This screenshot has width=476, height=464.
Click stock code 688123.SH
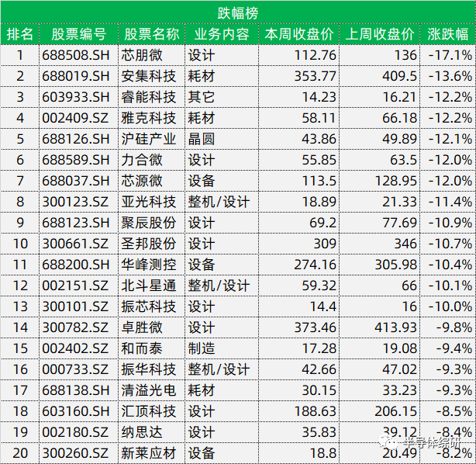coord(76,223)
